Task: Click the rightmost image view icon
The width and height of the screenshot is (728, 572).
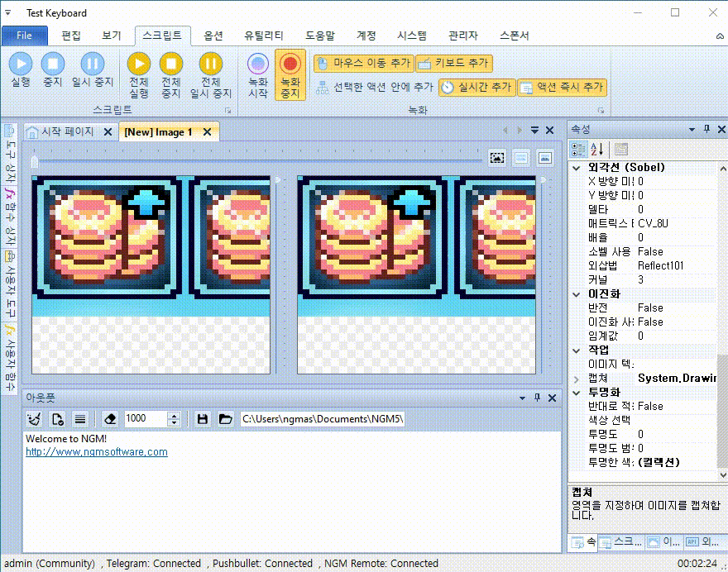Action: coord(545,158)
